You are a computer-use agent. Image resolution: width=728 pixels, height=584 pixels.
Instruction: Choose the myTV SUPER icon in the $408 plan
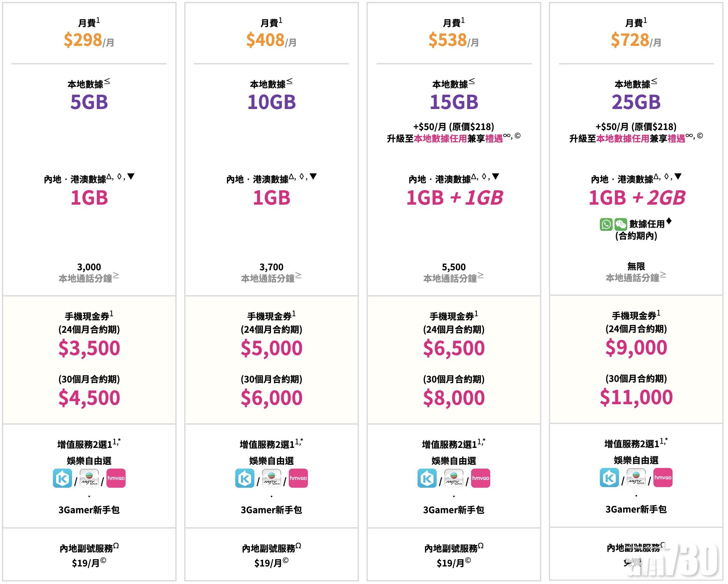(x=272, y=478)
